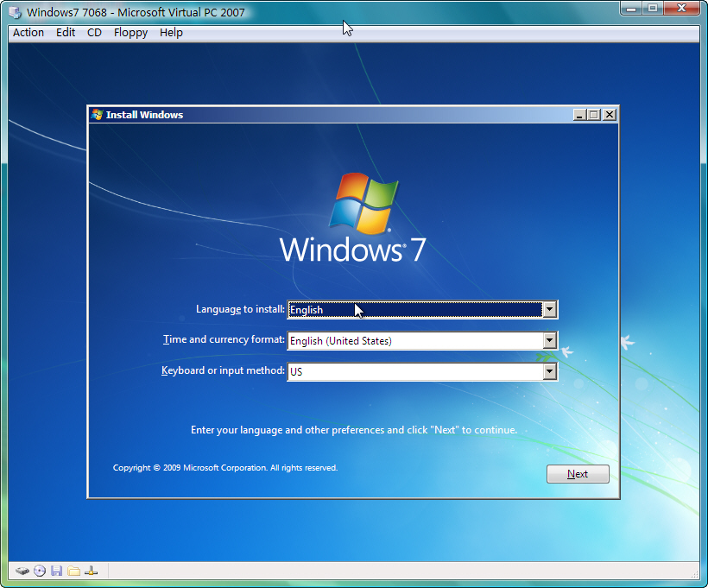Maximize the Virtual PC window
Image resolution: width=708 pixels, height=588 pixels.
[x=653, y=8]
